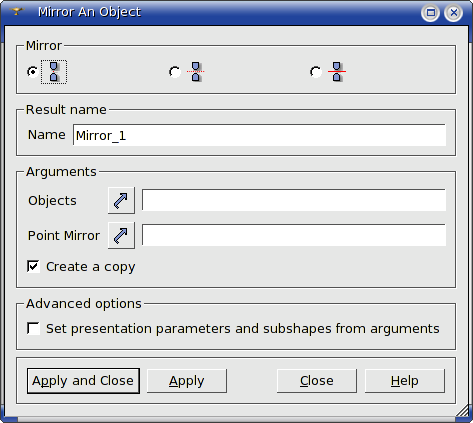Enable the third radio button for plane mirroring
473x423 pixels.
point(316,72)
